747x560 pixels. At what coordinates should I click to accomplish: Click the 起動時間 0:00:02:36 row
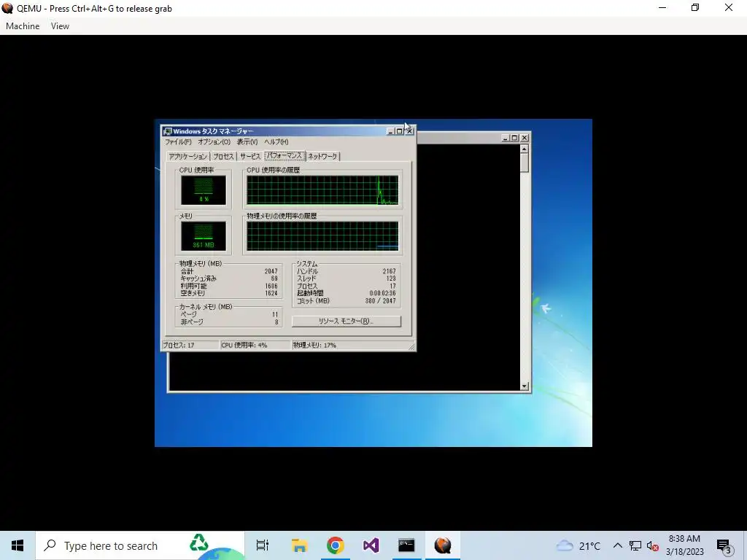tap(347, 293)
